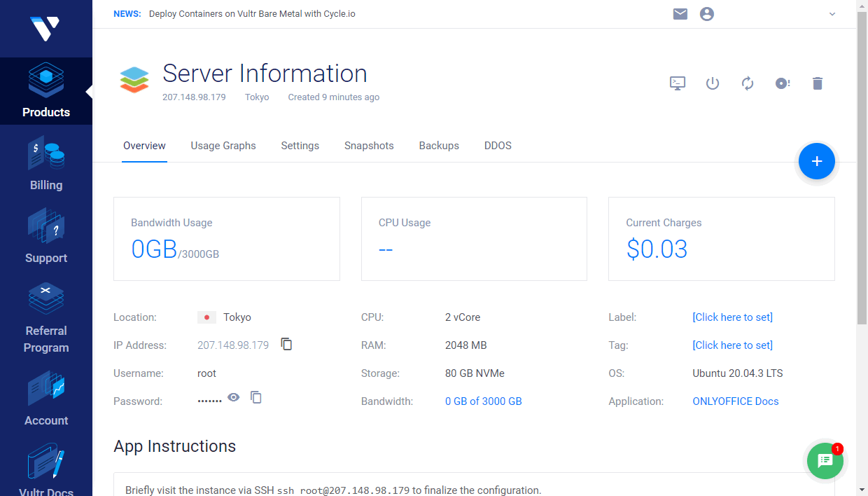Expand the top-right account dropdown chevron
This screenshot has width=868, height=496.
tap(832, 13)
